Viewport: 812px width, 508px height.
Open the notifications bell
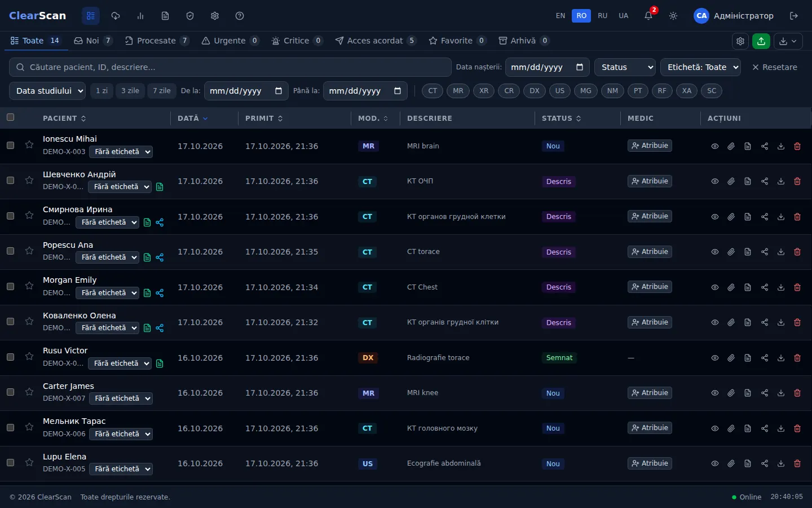648,16
